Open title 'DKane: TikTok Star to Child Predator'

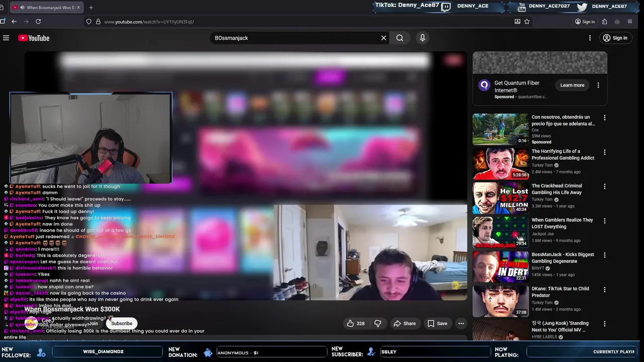(x=560, y=292)
